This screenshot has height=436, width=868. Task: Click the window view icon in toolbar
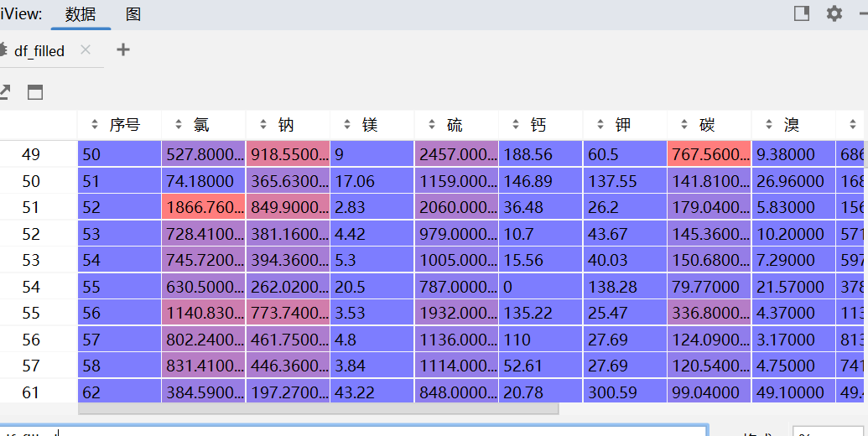pos(35,92)
